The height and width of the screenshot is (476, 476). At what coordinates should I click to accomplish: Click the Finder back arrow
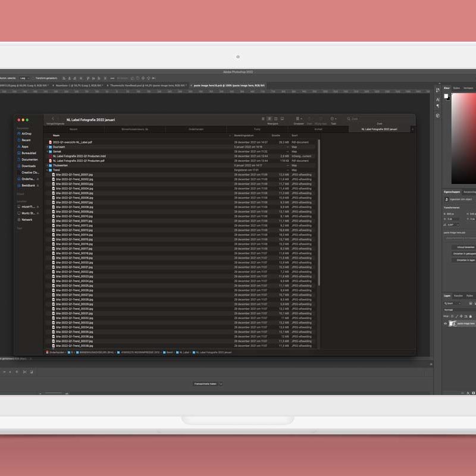click(x=53, y=119)
